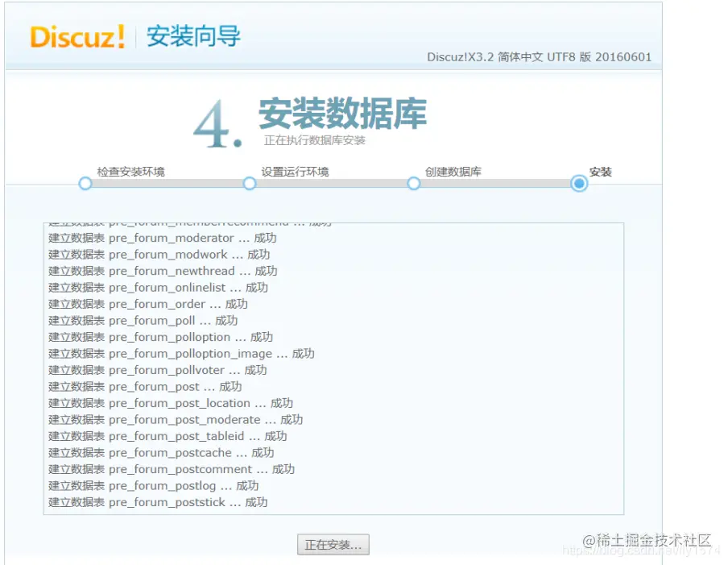Click log line pre_forum_post ... 成功
728x565 pixels.
[x=145, y=387]
